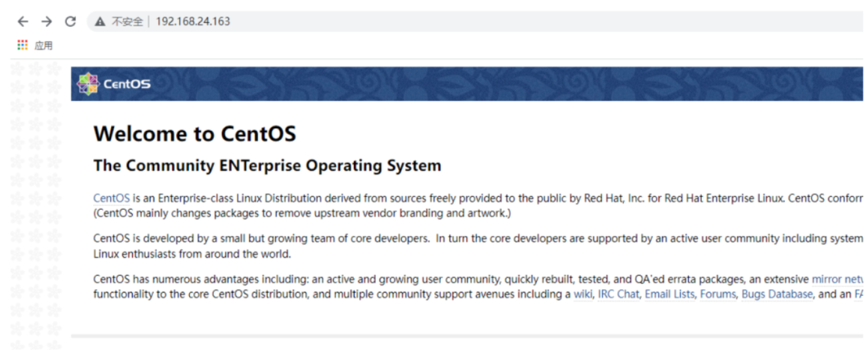
Task: Follow the mirror network link
Action: [x=837, y=279]
